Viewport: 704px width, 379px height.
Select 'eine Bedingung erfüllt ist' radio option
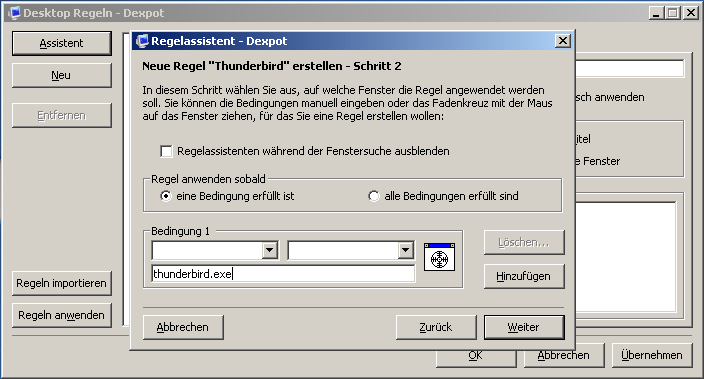pos(166,196)
